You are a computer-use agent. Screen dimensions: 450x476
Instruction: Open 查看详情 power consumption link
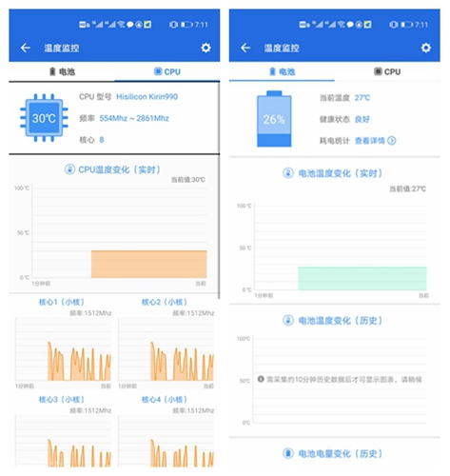[x=369, y=141]
